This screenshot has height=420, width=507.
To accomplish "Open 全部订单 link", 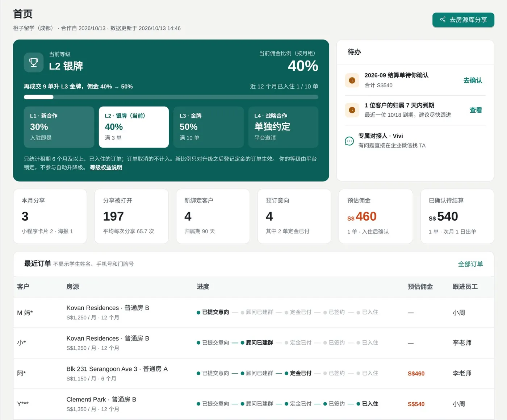I will pyautogui.click(x=470, y=264).
